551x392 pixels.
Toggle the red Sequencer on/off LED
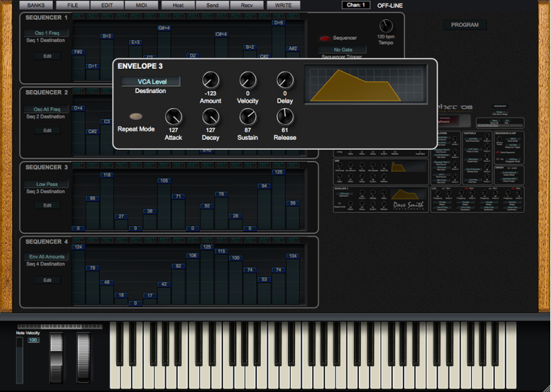coord(325,39)
